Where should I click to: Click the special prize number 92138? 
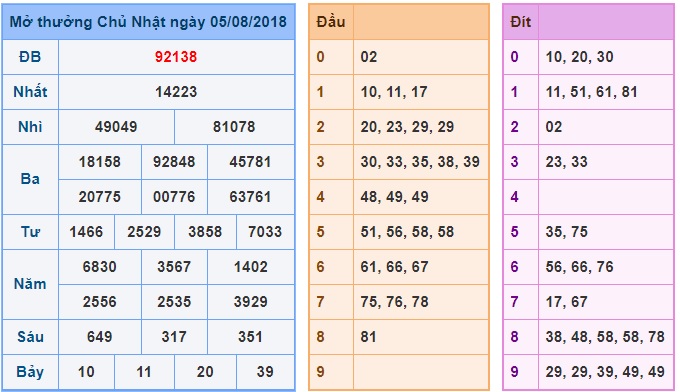(x=176, y=57)
